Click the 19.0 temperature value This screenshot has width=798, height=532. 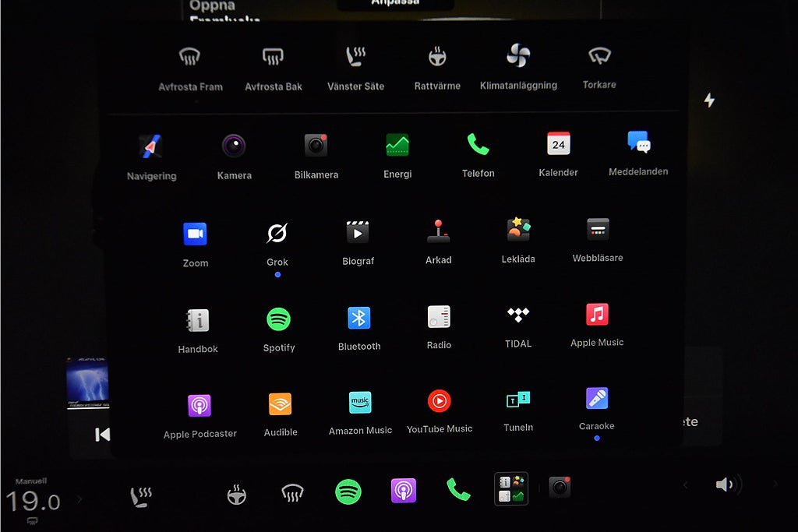pyautogui.click(x=33, y=502)
